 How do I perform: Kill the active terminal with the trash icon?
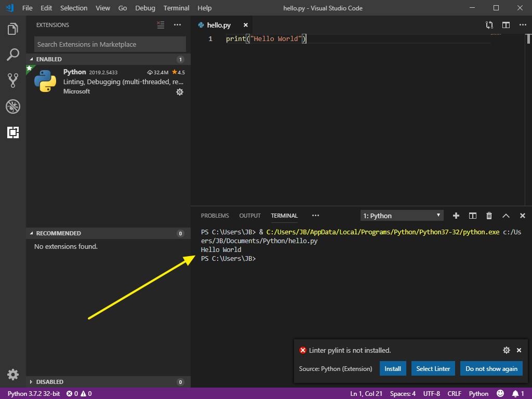pos(489,215)
